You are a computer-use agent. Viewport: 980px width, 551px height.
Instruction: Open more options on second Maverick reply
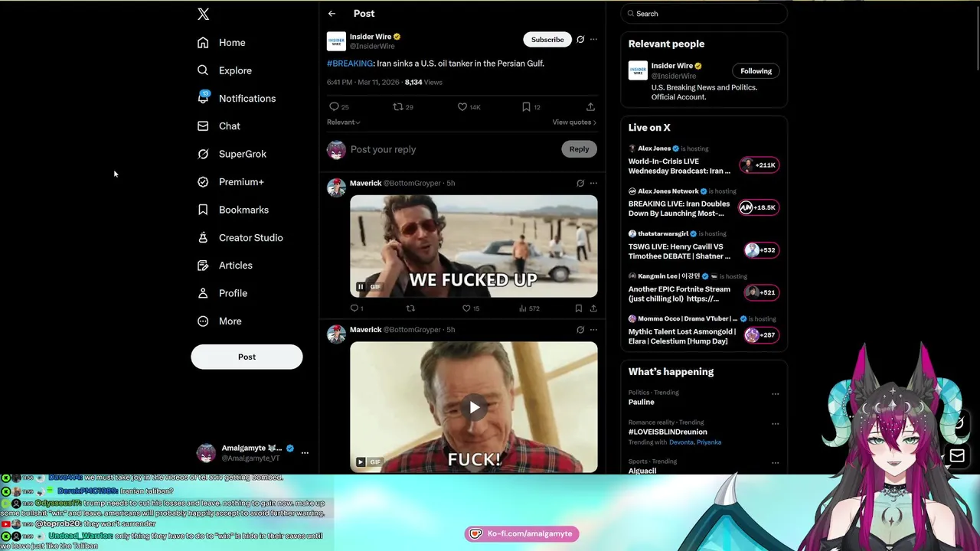point(593,330)
